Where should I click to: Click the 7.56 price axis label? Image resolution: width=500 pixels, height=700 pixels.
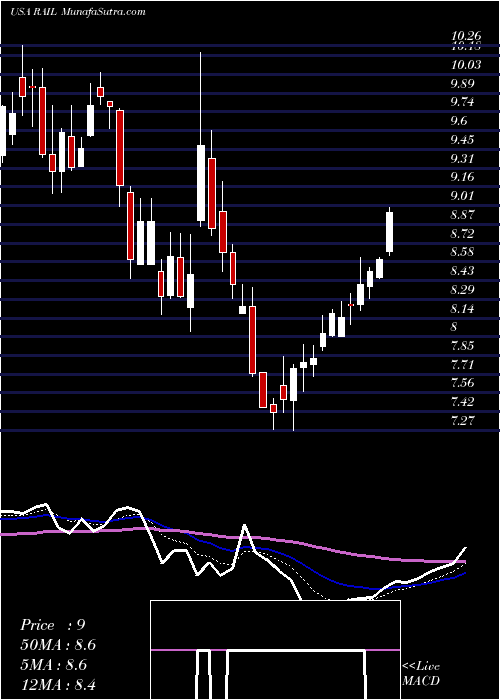462,383
